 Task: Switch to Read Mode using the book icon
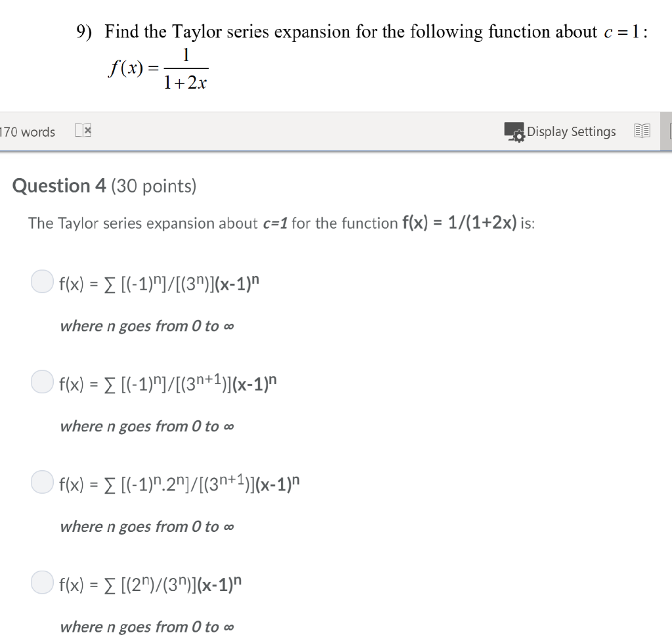pyautogui.click(x=641, y=131)
